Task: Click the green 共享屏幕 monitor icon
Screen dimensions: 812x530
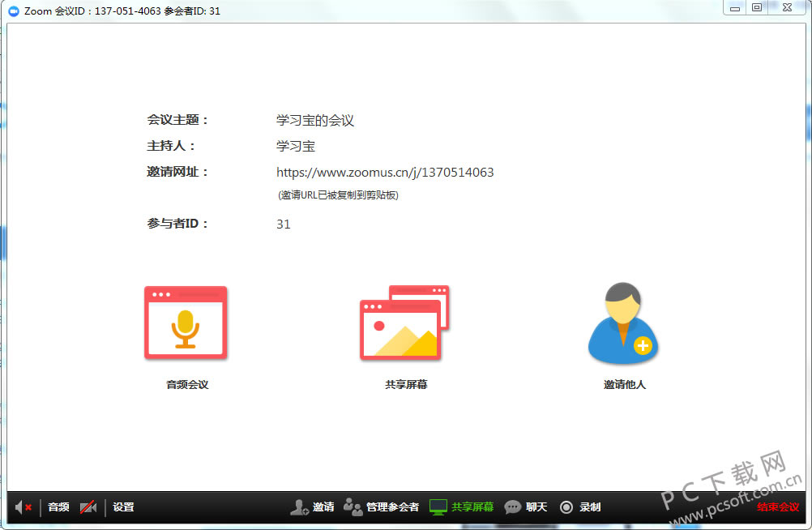Action: 438,507
